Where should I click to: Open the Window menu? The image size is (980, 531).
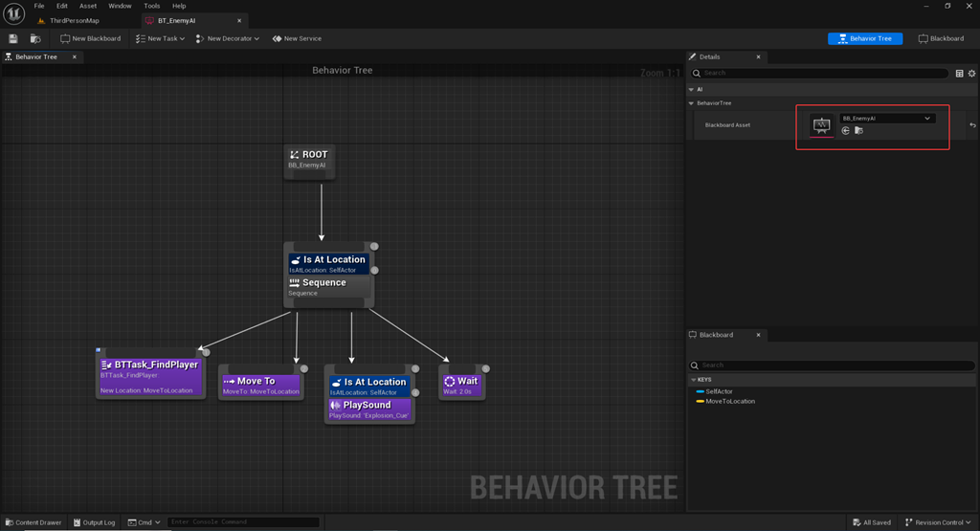point(120,6)
